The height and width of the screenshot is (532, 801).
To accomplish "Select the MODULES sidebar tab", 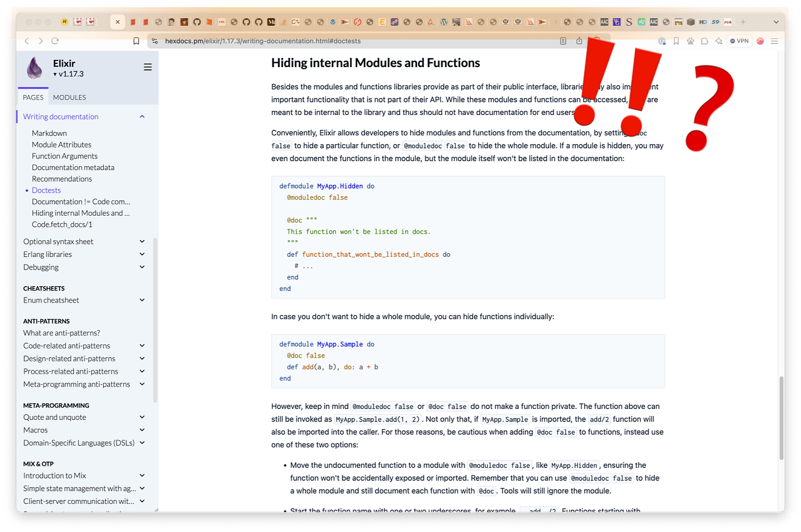I will click(x=69, y=97).
